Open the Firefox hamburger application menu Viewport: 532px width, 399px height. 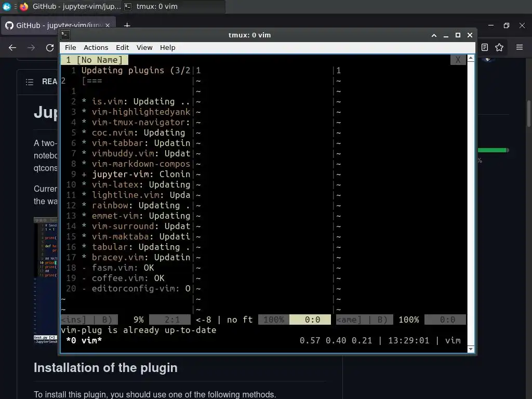[x=520, y=47]
